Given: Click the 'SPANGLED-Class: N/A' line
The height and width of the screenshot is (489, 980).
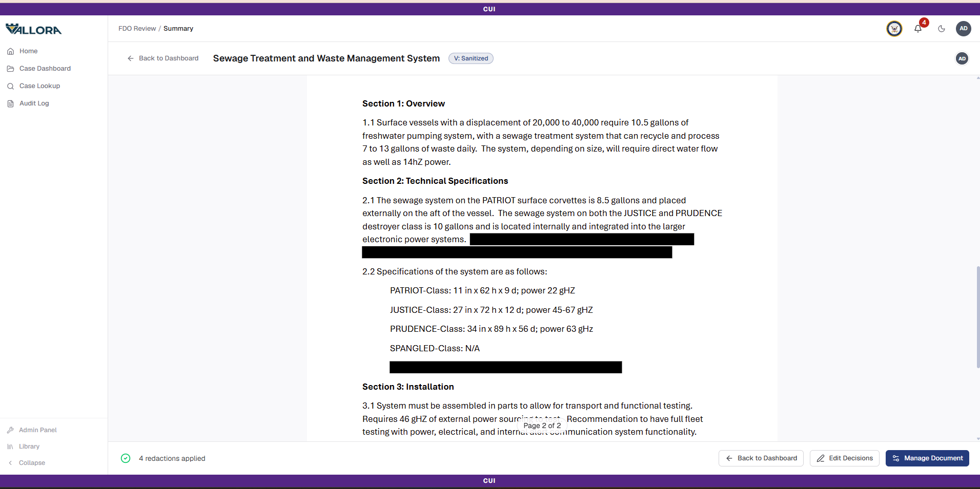Looking at the screenshot, I should [x=435, y=348].
